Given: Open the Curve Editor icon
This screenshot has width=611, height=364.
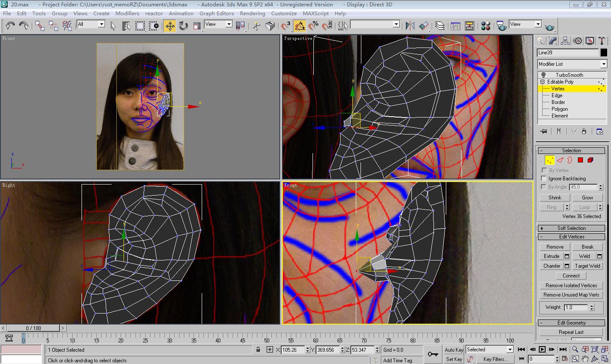Looking at the screenshot, I should click(456, 26).
